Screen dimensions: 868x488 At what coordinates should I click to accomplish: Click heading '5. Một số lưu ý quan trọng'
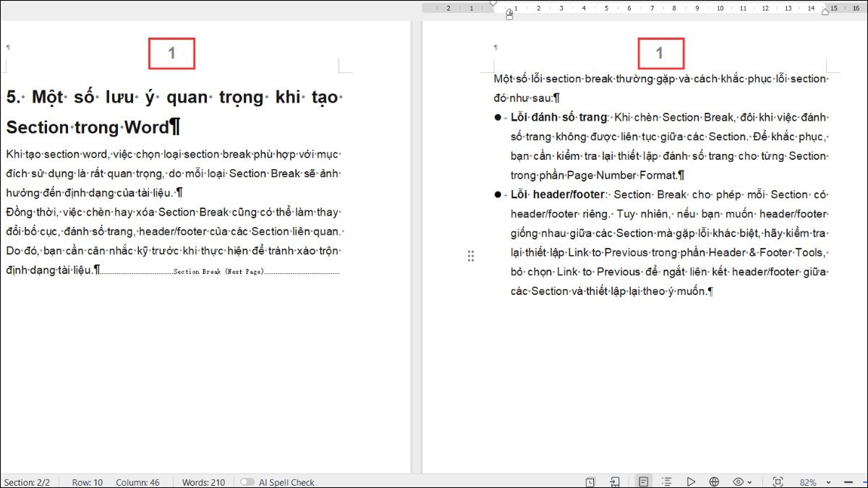[174, 112]
